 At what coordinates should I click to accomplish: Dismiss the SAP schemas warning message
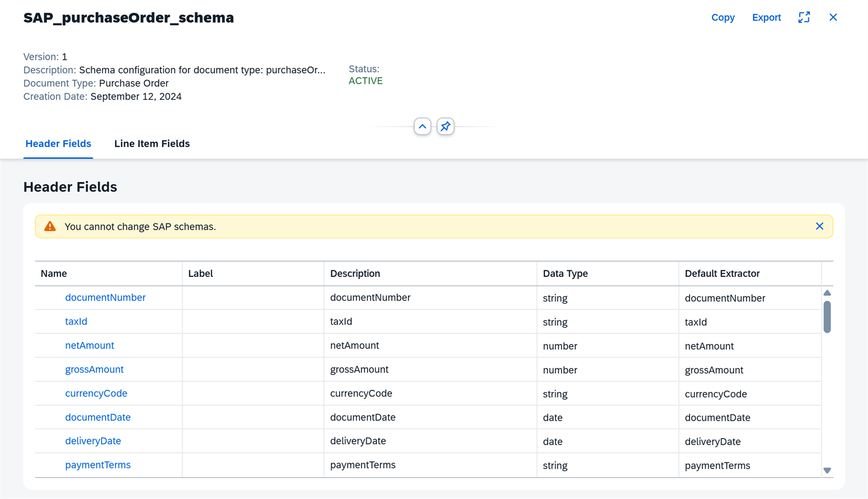coord(820,226)
